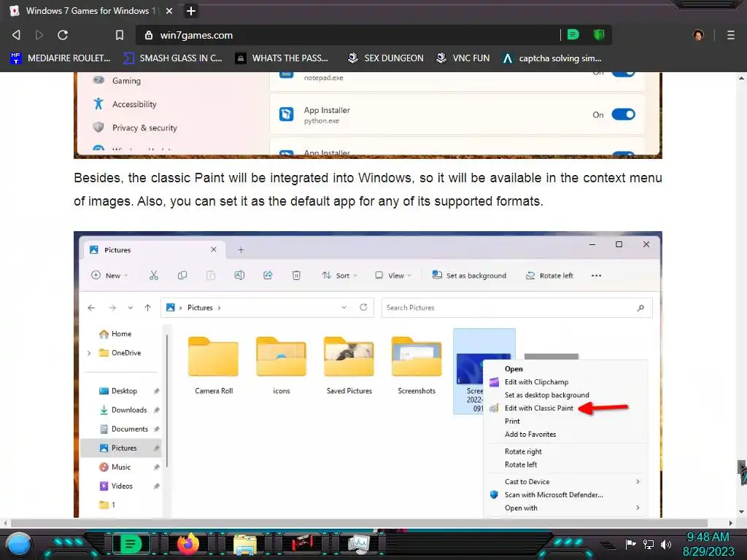Select Home in the Explorer sidebar

115,334
